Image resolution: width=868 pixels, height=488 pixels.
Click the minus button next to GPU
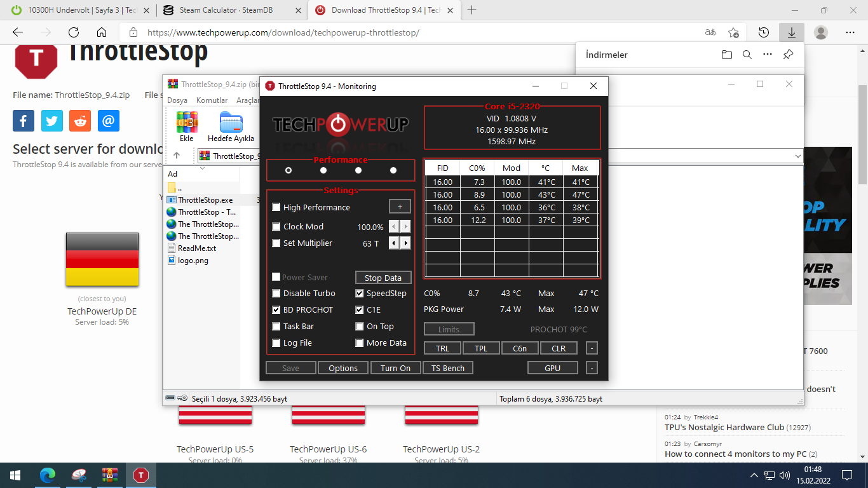(592, 368)
